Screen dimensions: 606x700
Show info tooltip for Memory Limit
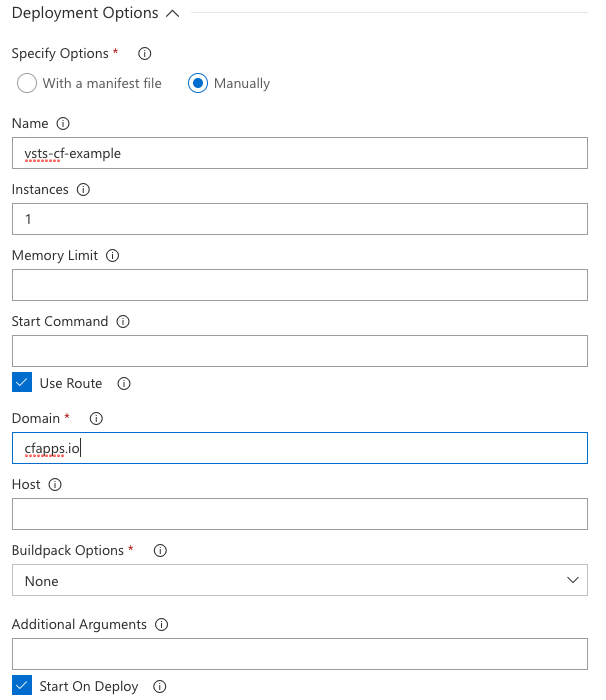click(112, 256)
